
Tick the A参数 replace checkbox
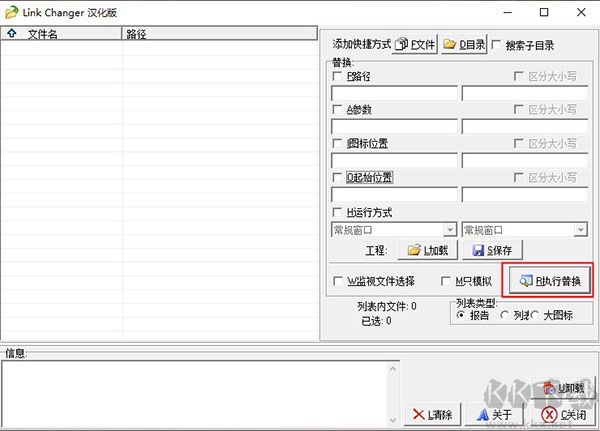(337, 110)
